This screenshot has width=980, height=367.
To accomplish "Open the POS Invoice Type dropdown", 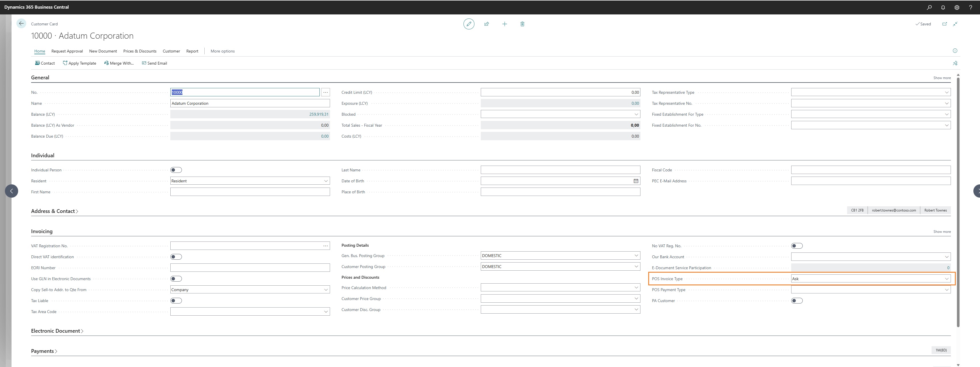I will (x=947, y=279).
